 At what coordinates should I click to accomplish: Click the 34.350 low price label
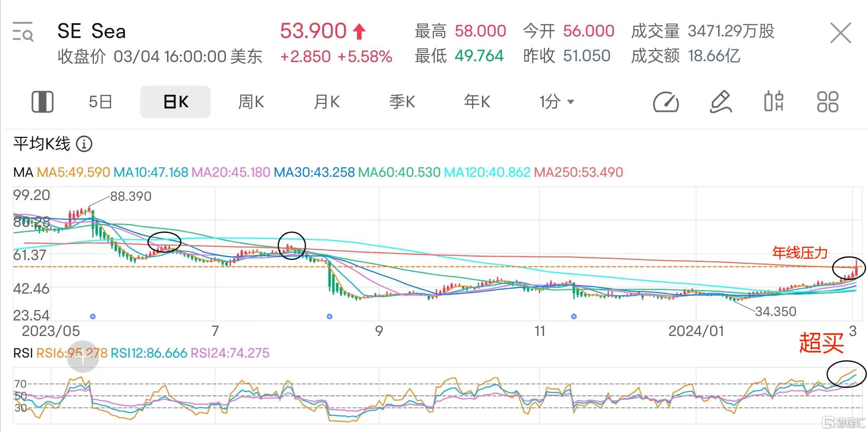[776, 312]
